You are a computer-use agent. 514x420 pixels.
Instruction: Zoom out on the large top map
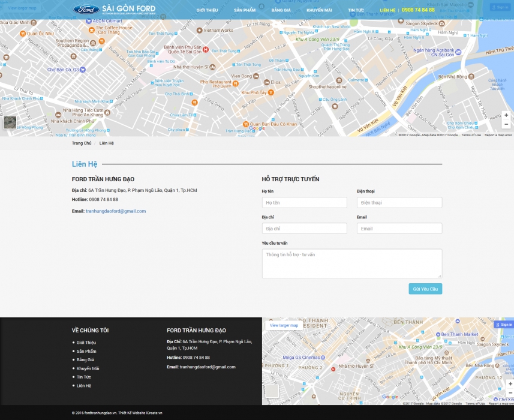coord(506,124)
